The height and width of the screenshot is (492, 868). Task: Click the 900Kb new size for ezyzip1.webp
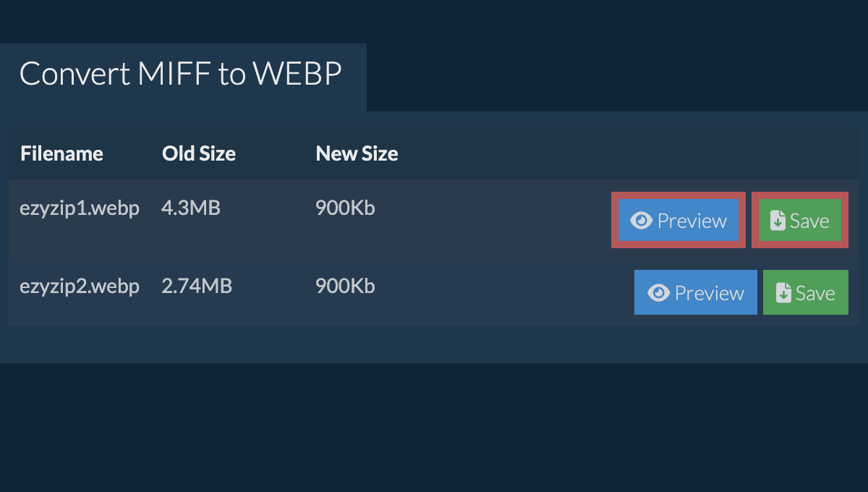[x=345, y=208]
